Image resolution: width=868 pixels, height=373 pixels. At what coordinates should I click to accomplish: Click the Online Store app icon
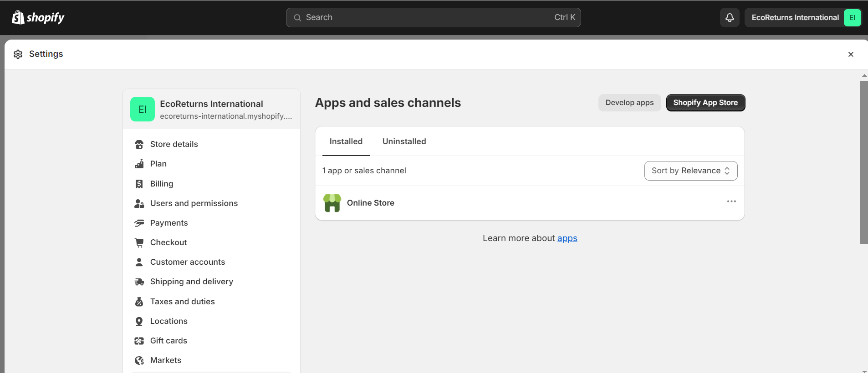[x=332, y=203]
